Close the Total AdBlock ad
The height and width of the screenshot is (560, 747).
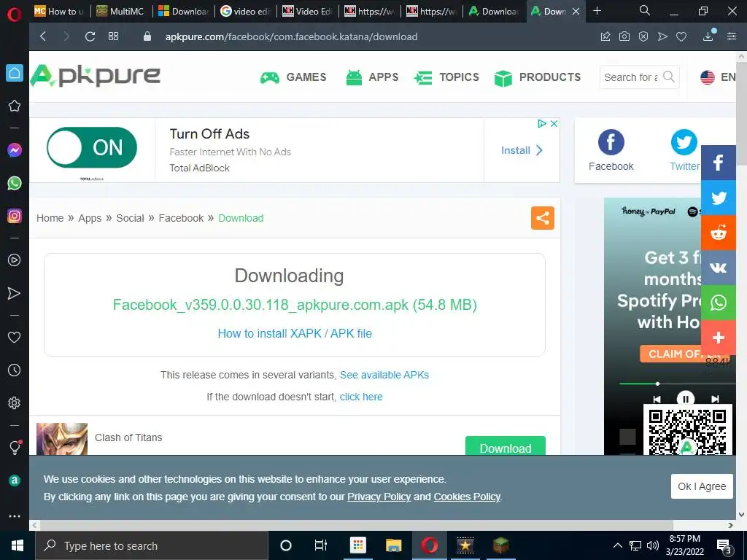(x=554, y=124)
